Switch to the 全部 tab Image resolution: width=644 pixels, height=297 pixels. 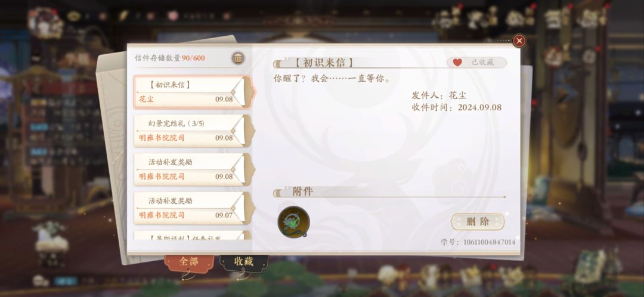click(189, 262)
